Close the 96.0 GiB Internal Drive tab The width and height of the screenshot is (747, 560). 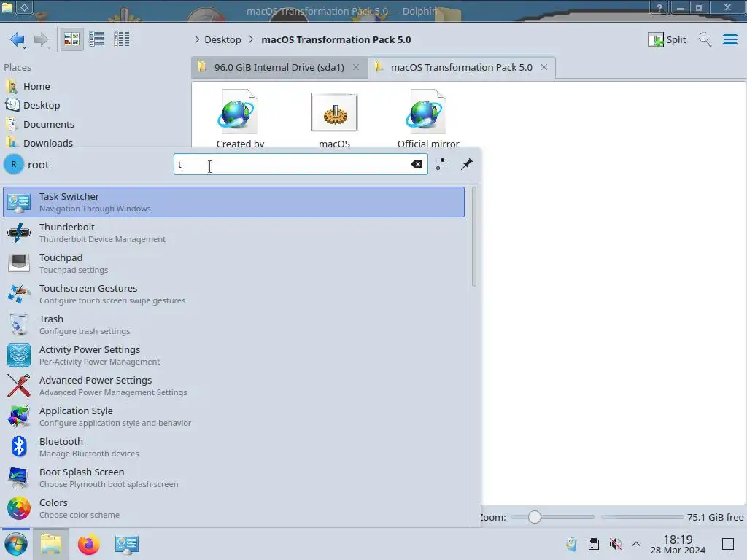356,67
